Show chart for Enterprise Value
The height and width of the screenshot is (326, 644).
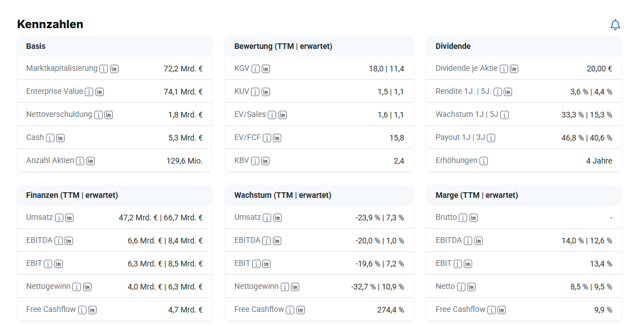click(x=99, y=92)
